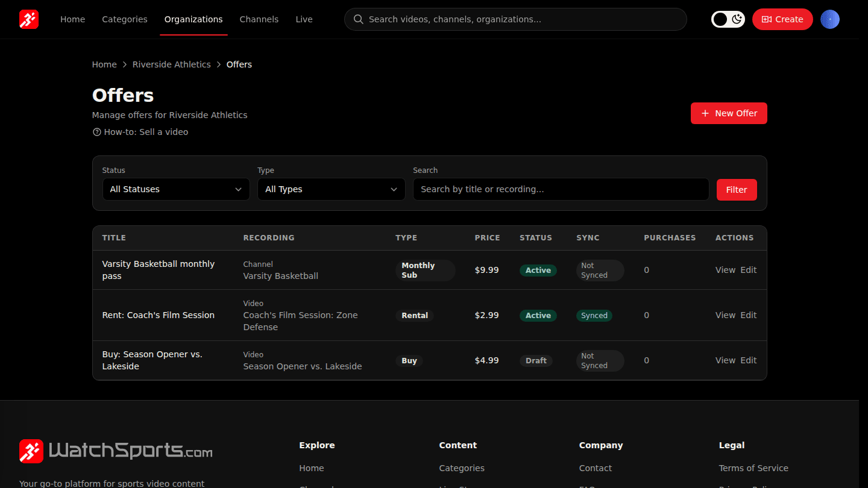Open the All Statuses dropdown
The image size is (868, 488).
click(x=176, y=189)
